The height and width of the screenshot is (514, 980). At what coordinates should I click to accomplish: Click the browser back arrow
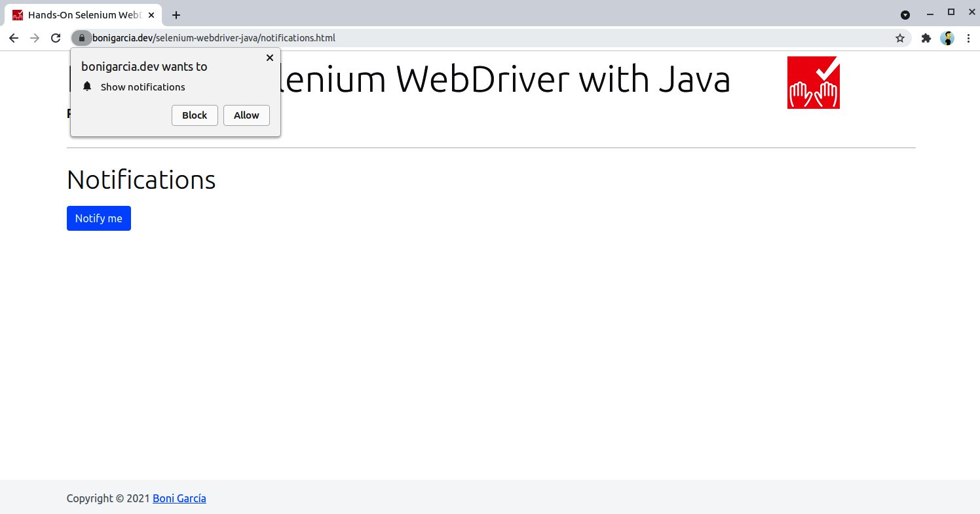[x=14, y=38]
